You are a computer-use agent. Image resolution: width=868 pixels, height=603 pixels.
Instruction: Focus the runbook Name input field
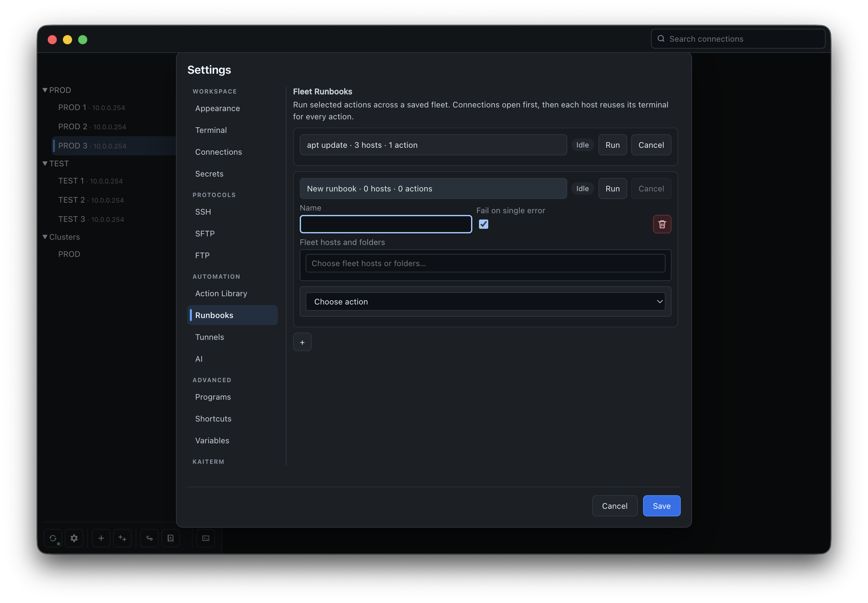[x=386, y=224]
